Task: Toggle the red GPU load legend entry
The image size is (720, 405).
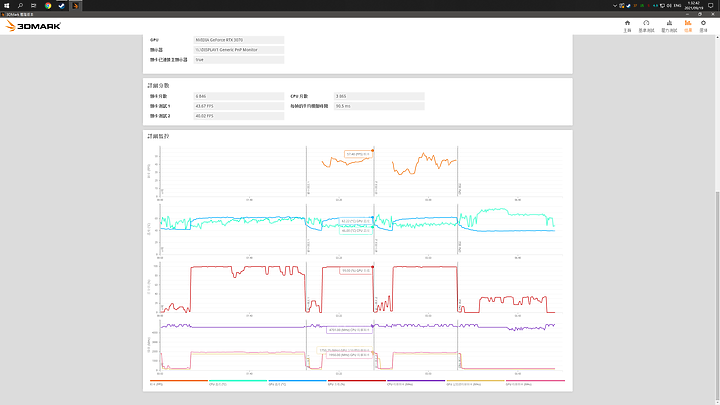Action: (357, 382)
